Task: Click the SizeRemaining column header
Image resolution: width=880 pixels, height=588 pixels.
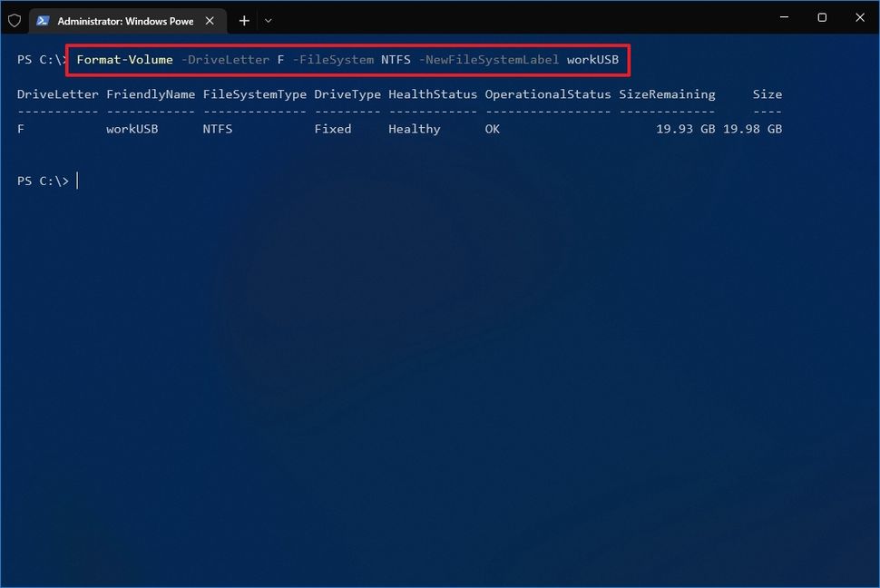Action: (668, 94)
